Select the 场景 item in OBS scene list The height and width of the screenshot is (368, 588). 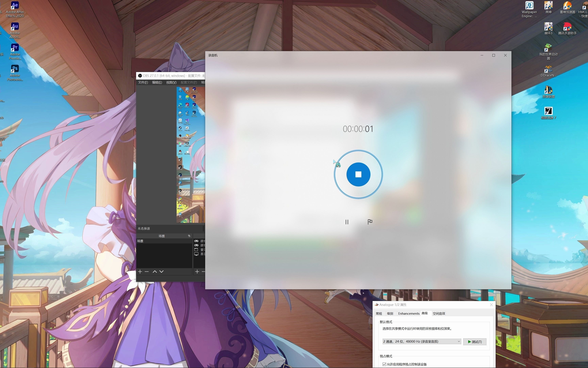164,241
